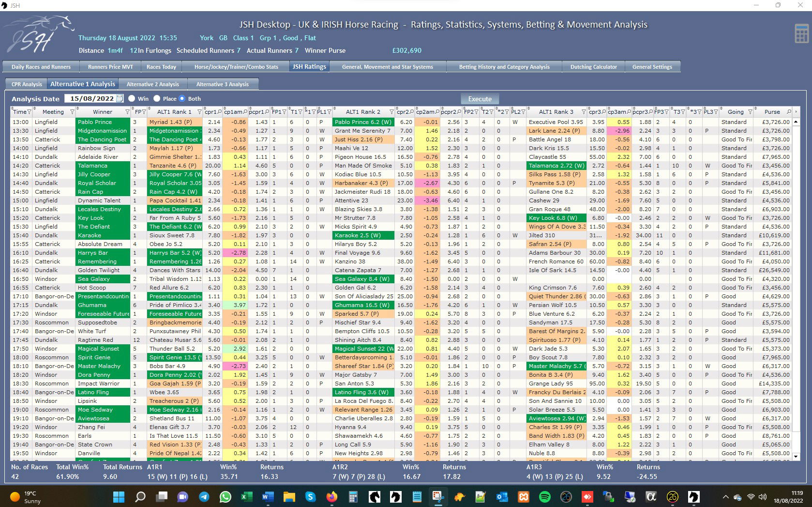Viewport: 812px width, 507px height.
Task: Click table scrollbar up arrow
Action: pyautogui.click(x=796, y=122)
